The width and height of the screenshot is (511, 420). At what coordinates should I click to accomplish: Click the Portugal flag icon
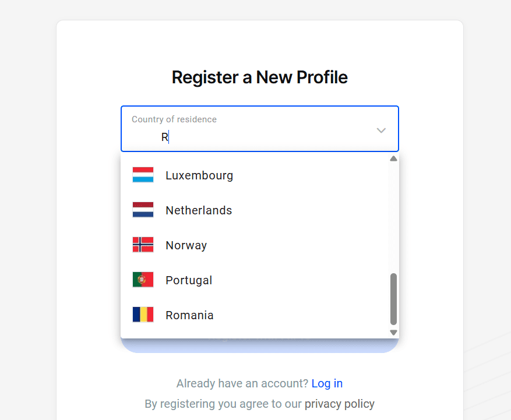pos(143,280)
